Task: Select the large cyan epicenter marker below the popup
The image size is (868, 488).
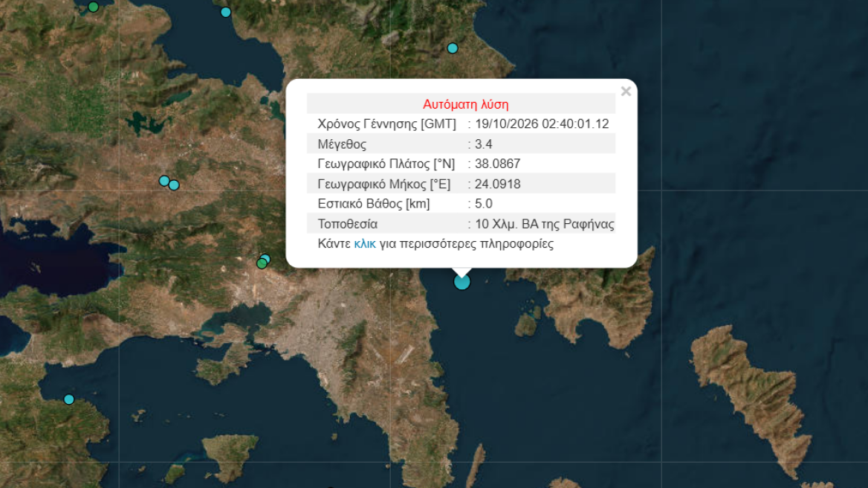Action: click(461, 282)
